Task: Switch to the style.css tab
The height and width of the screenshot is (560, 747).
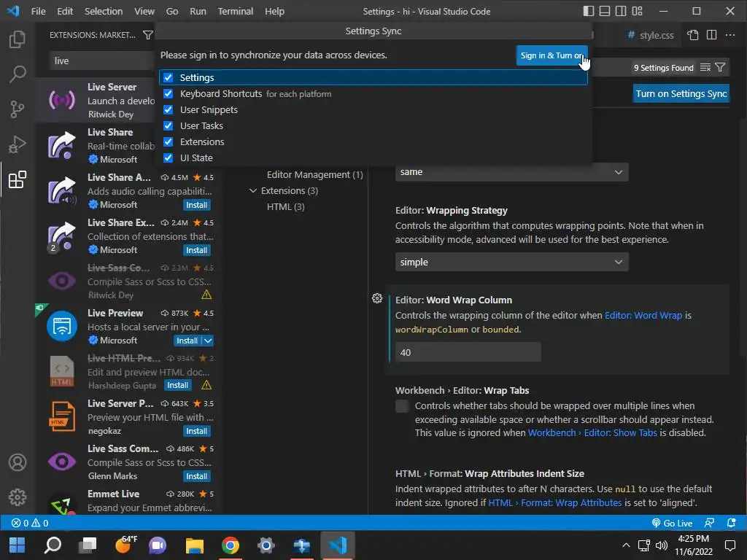Action: (x=650, y=35)
